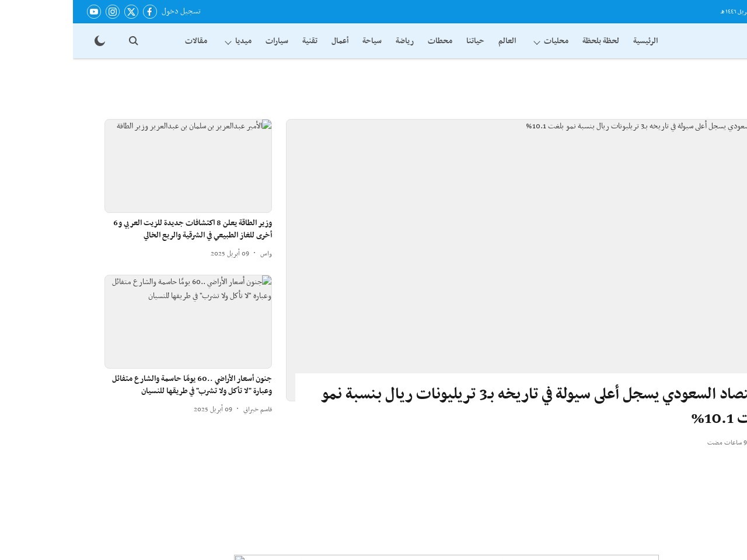Click the تسجيل دخول login link

[x=181, y=11]
